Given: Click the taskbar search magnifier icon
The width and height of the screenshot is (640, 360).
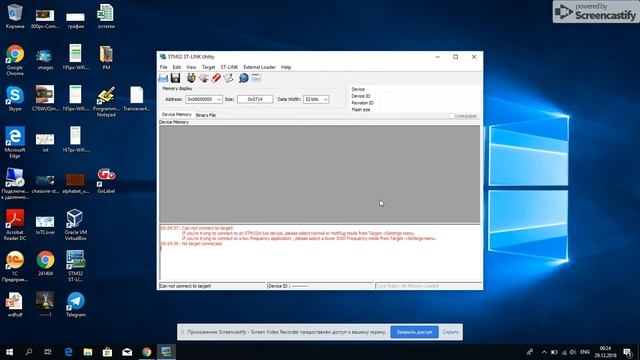Looking at the screenshot, I should 29,352.
